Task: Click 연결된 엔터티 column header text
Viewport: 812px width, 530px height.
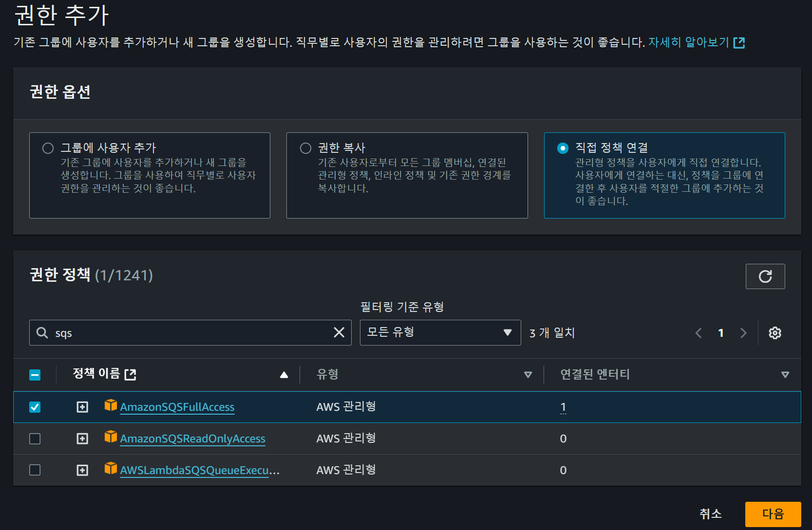Action: click(595, 374)
